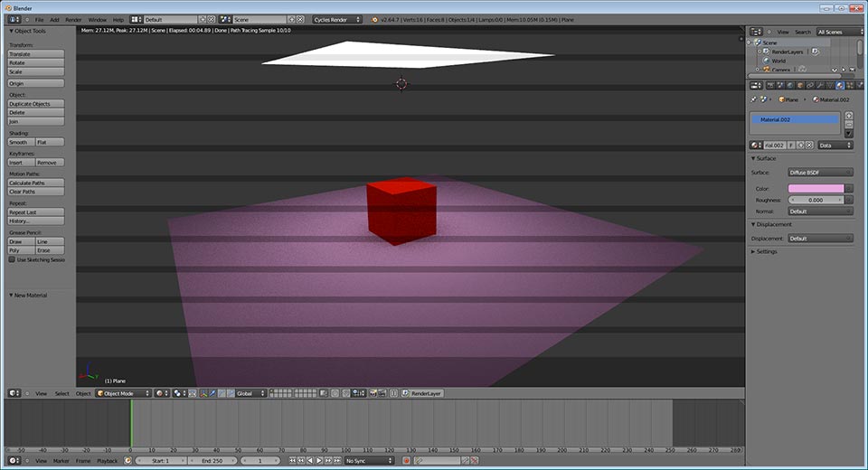Open the File menu

coord(39,19)
